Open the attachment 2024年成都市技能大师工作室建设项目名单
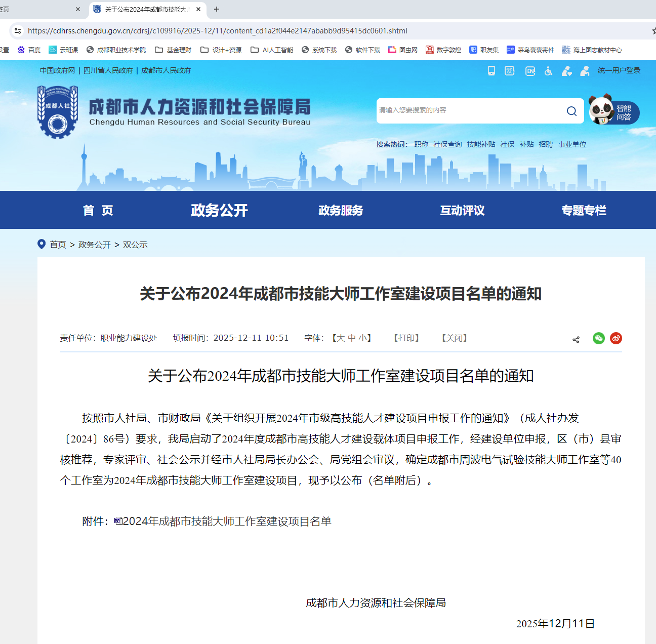 point(227,521)
